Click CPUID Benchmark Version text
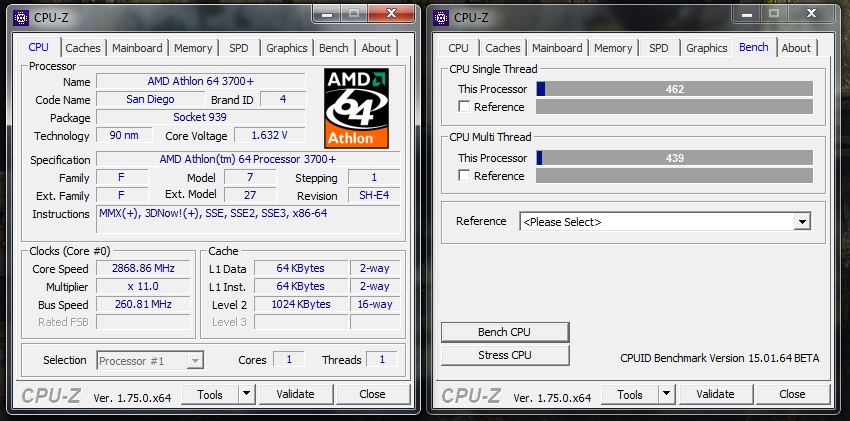 pyautogui.click(x=719, y=358)
